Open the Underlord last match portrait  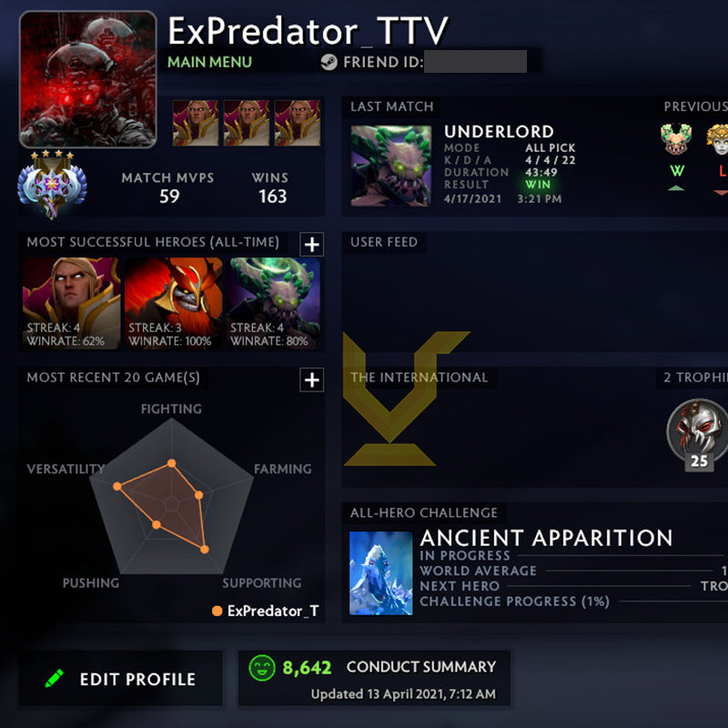391,166
